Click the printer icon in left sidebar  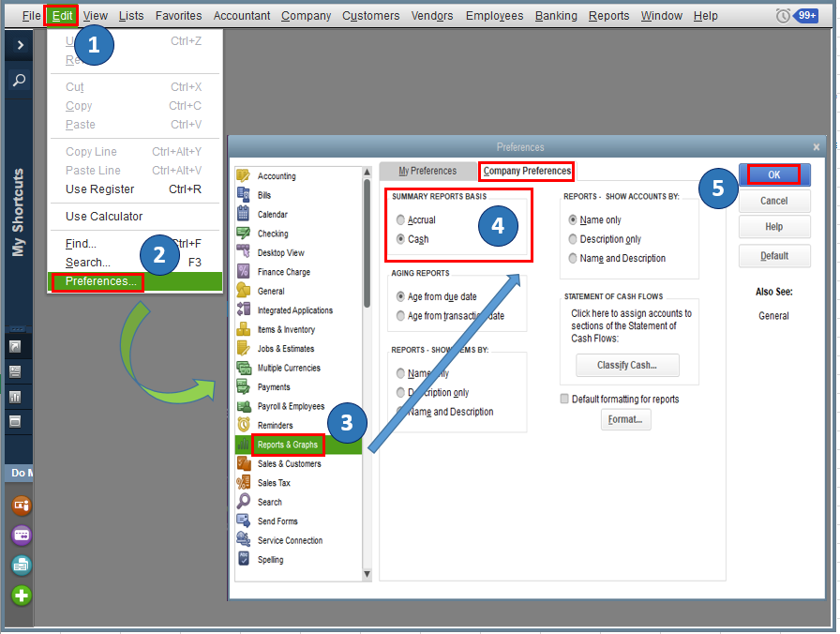(x=22, y=565)
